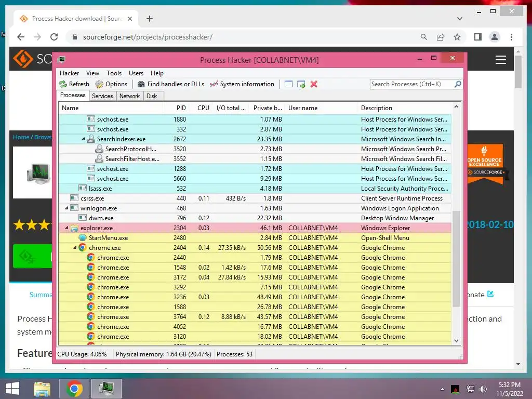The image size is (532, 399).
Task: Open File Explorer from the taskbar
Action: coord(42,389)
